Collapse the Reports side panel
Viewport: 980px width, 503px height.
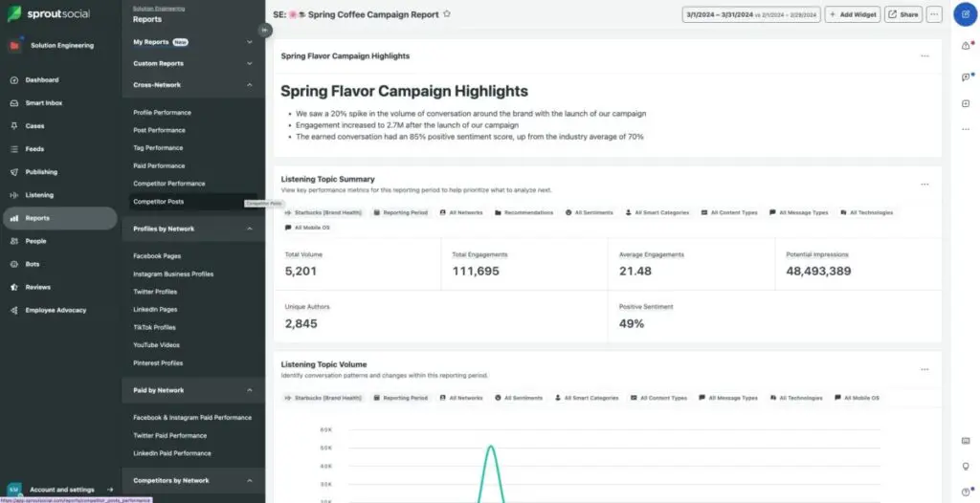tap(265, 30)
